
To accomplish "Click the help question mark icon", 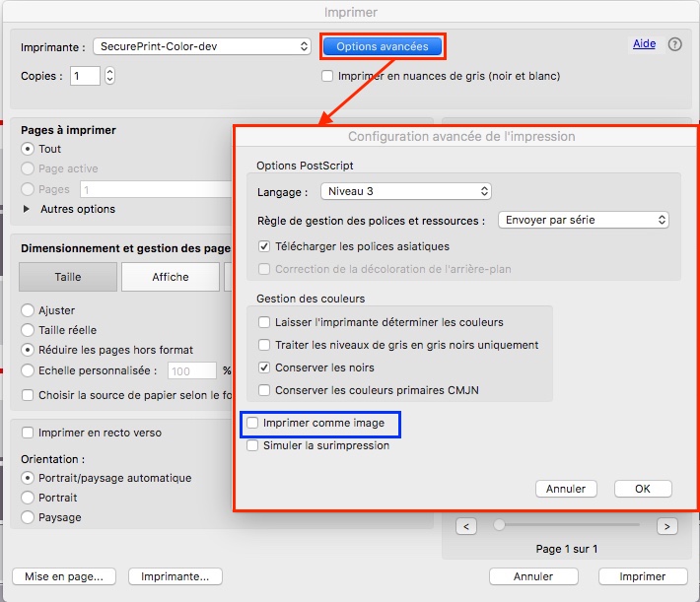I will click(675, 44).
